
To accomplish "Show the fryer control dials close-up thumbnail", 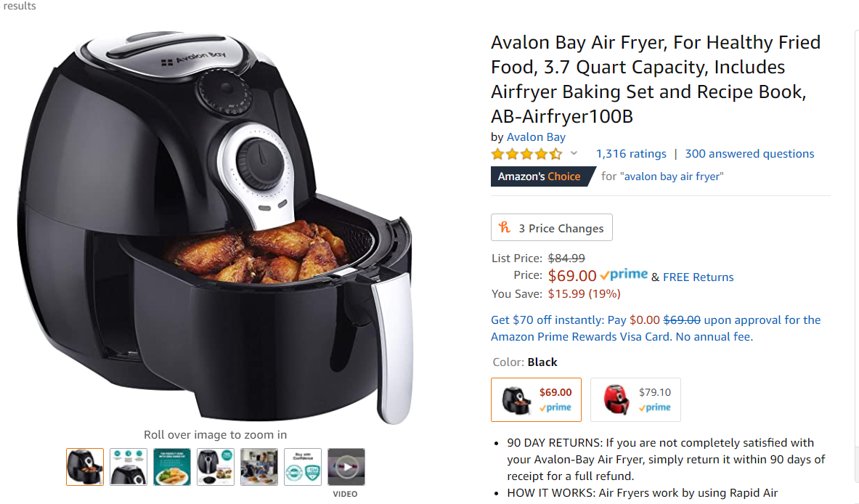I will [x=129, y=466].
